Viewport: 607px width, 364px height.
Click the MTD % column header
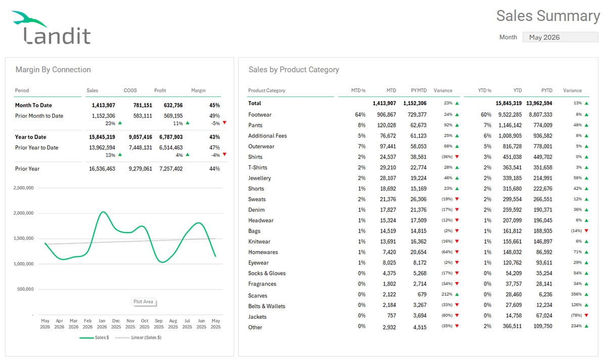pos(358,90)
